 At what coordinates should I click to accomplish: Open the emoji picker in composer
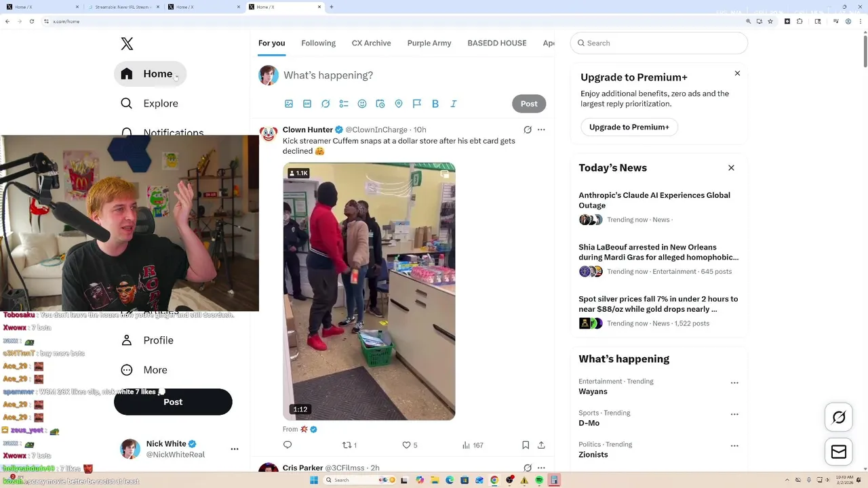tap(362, 104)
